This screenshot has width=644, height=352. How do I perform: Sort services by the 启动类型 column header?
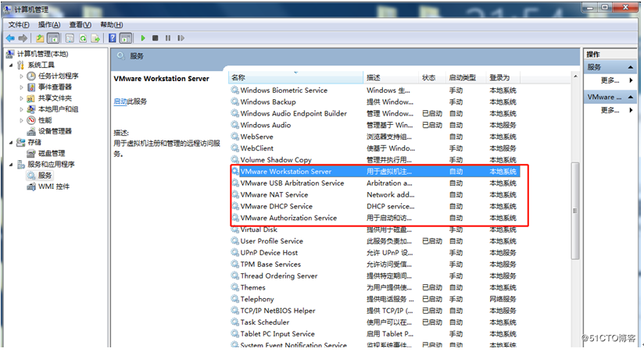pyautogui.click(x=462, y=78)
